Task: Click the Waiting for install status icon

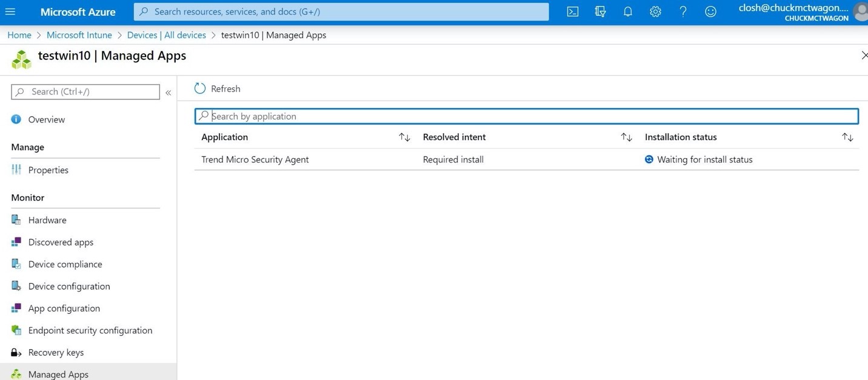Action: pyautogui.click(x=649, y=159)
